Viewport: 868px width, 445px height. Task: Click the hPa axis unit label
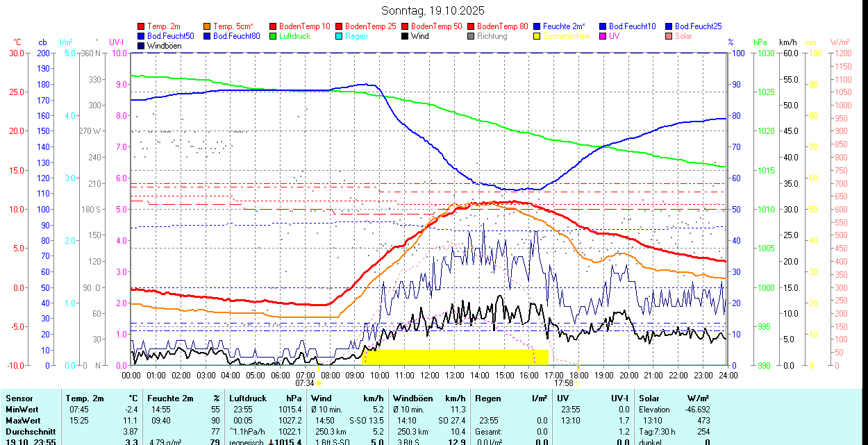(x=760, y=42)
